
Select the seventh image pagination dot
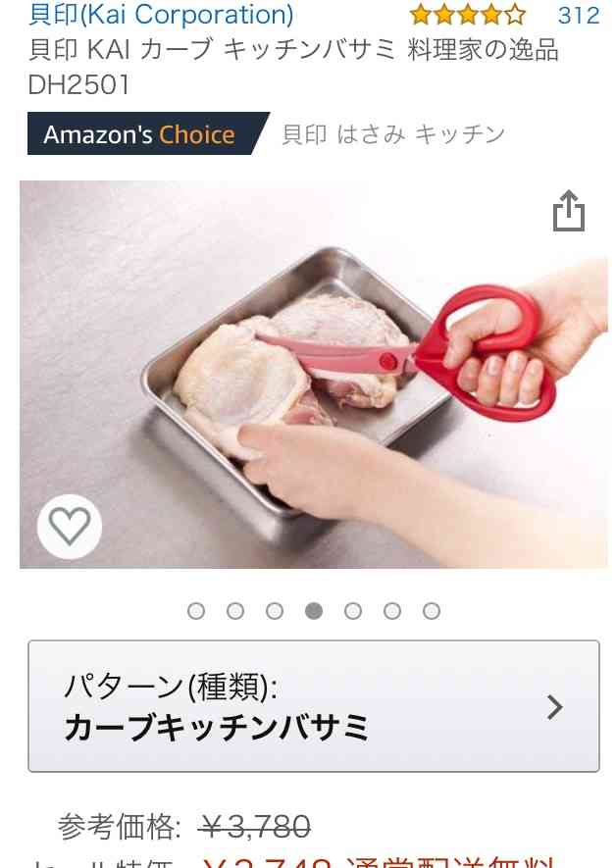tap(432, 611)
